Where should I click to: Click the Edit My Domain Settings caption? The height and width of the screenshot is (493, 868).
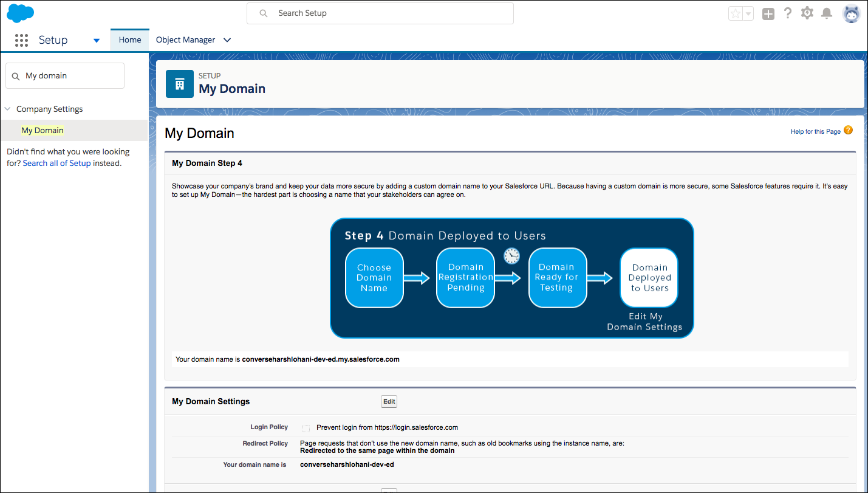click(644, 322)
